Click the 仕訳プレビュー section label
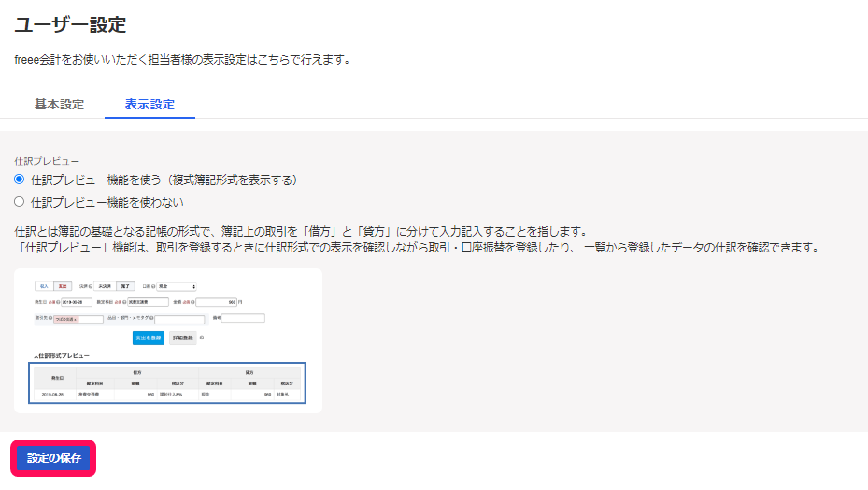 coord(47,161)
